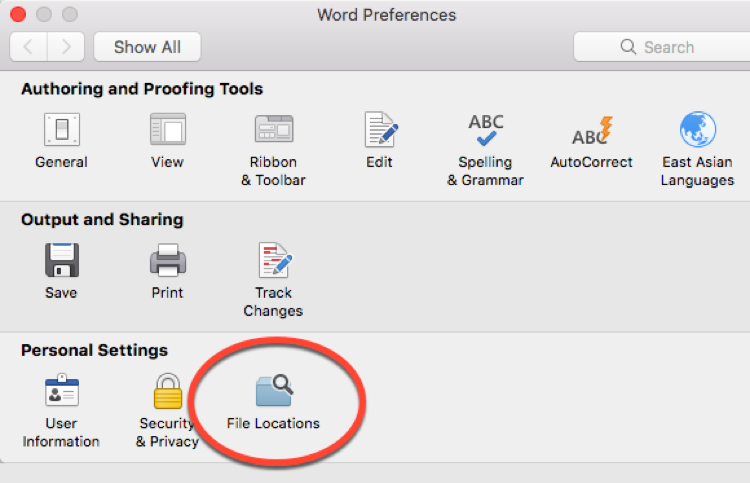Click the magnifying glass in search
The image size is (750, 483).
pos(628,47)
